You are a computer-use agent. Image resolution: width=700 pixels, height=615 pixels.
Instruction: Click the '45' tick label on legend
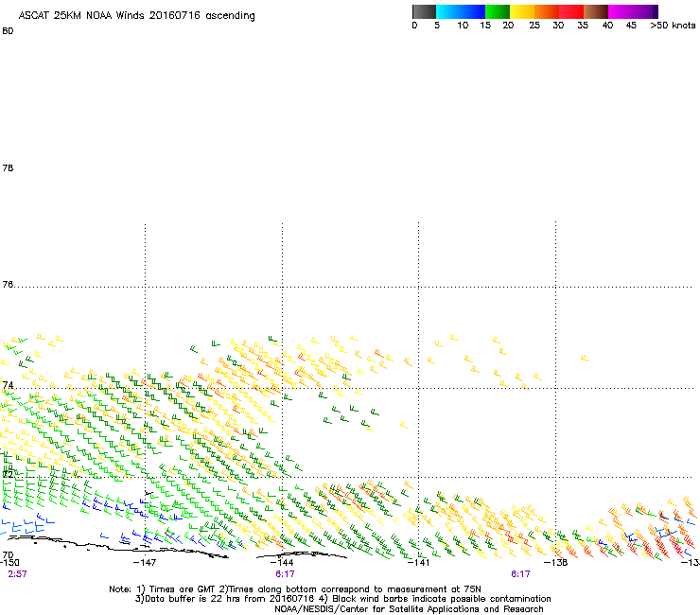click(x=631, y=26)
